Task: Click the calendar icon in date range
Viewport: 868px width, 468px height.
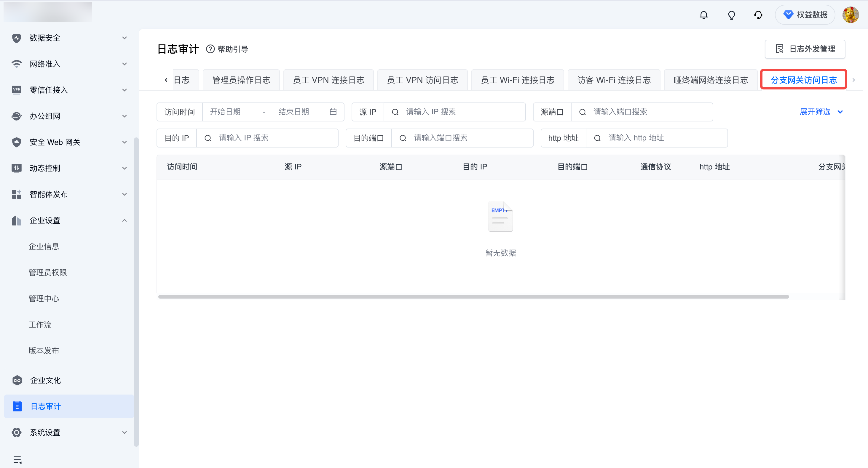Action: click(x=333, y=112)
